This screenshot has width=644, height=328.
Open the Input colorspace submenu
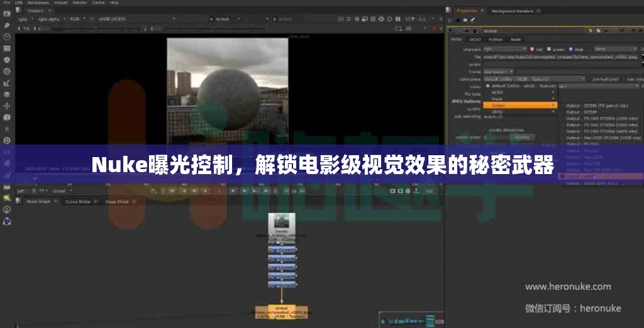(x=519, y=99)
